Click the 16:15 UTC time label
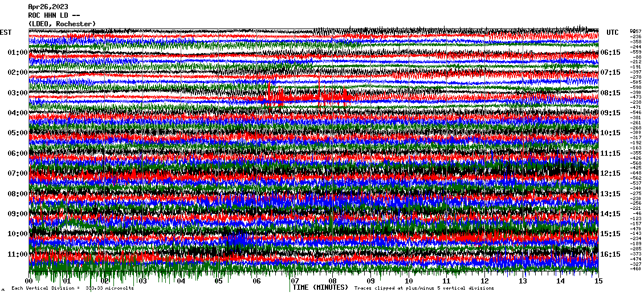The width and height of the screenshot is (644, 296). [x=610, y=254]
